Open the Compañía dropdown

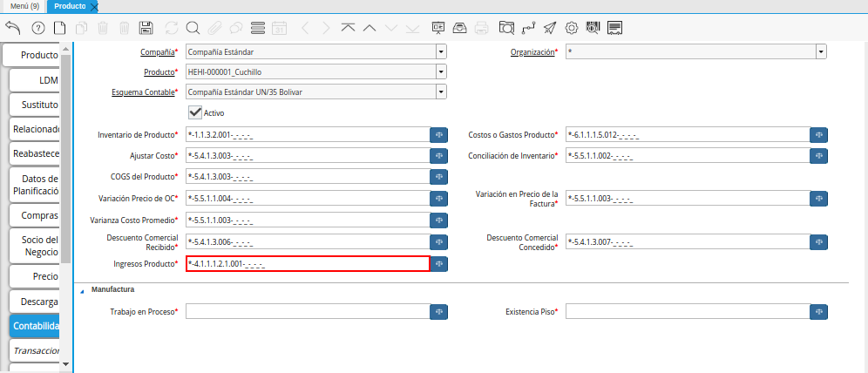tap(441, 52)
